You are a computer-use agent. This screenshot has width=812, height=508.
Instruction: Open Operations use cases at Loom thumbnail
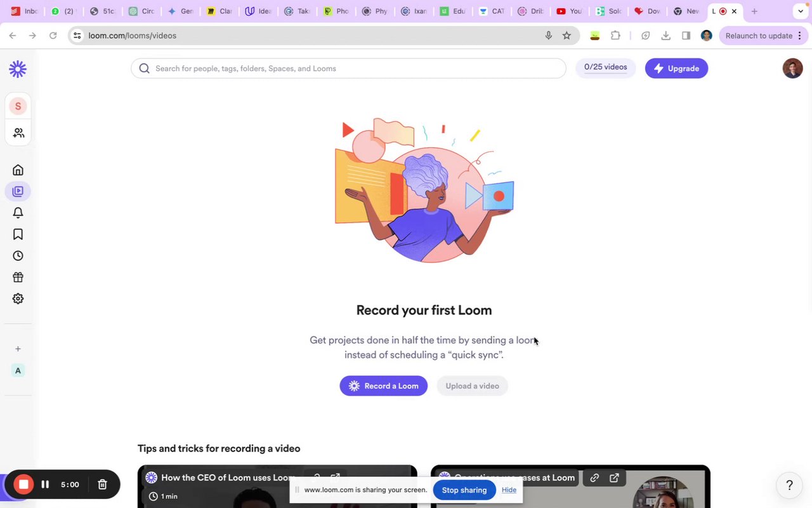570,486
